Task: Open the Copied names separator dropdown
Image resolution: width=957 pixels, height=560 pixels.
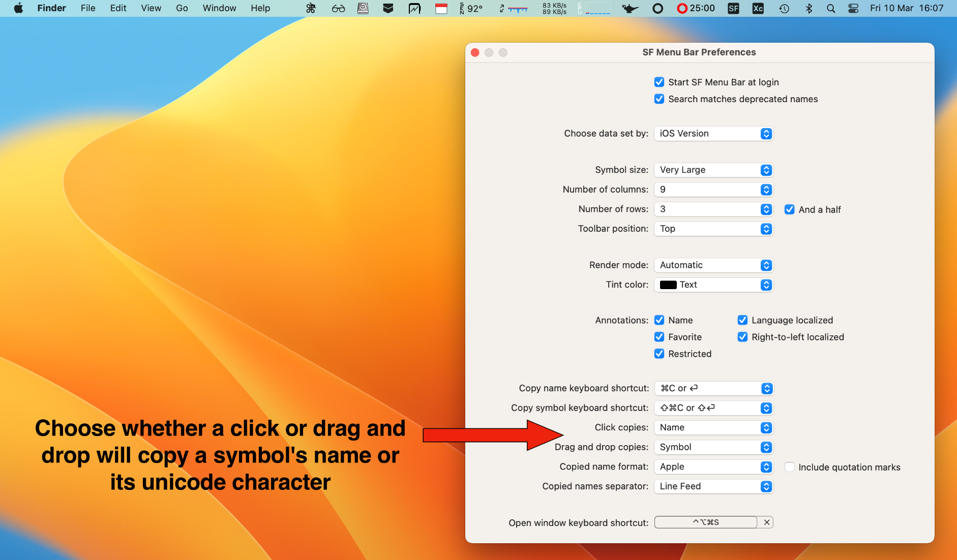Action: click(713, 486)
